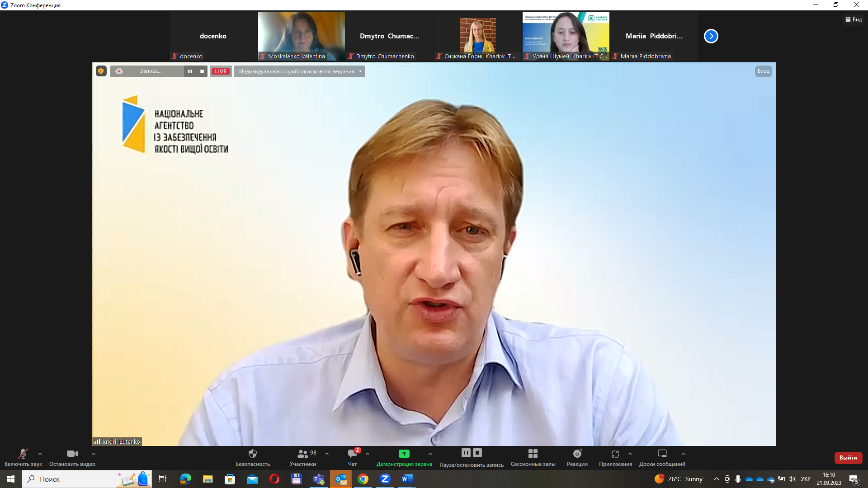The width and height of the screenshot is (868, 488).
Task: Open the live streaming service dropdown
Action: [299, 71]
